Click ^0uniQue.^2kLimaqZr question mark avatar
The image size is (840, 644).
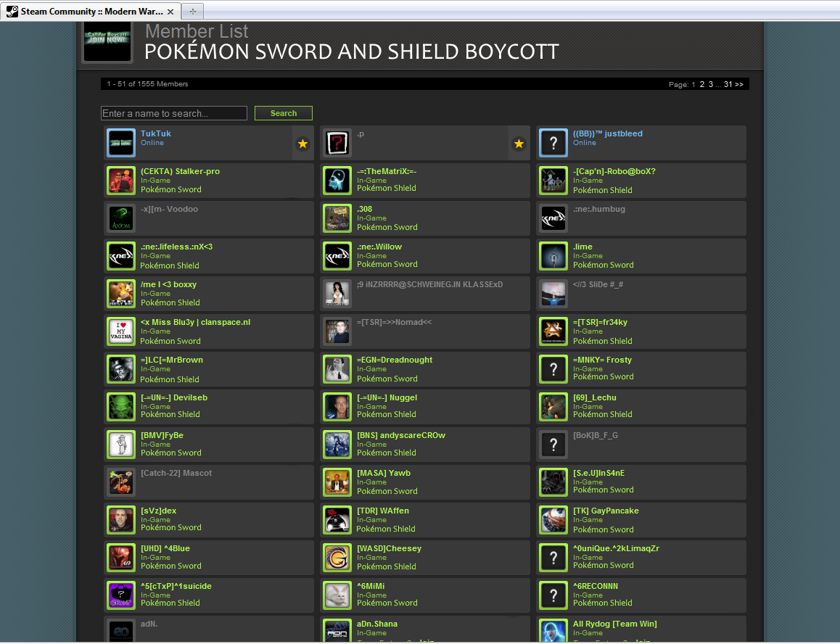553,558
